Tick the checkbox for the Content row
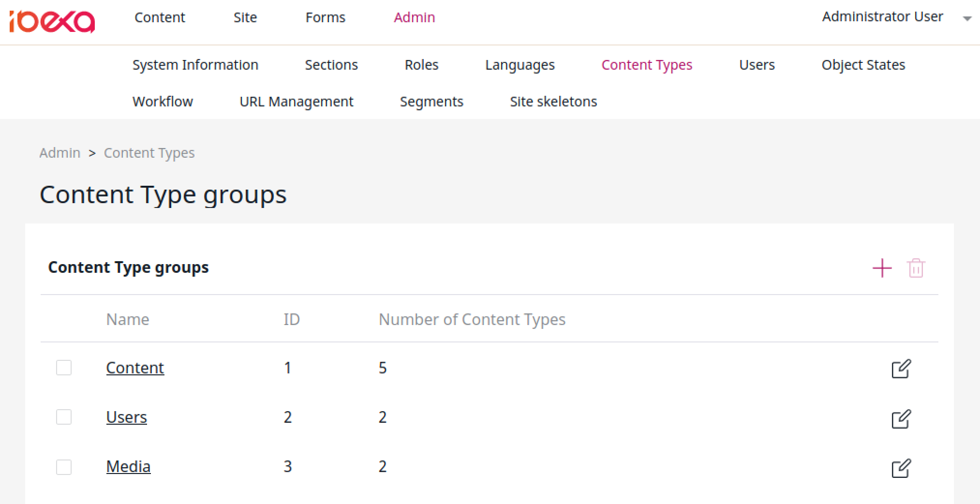 coord(64,368)
